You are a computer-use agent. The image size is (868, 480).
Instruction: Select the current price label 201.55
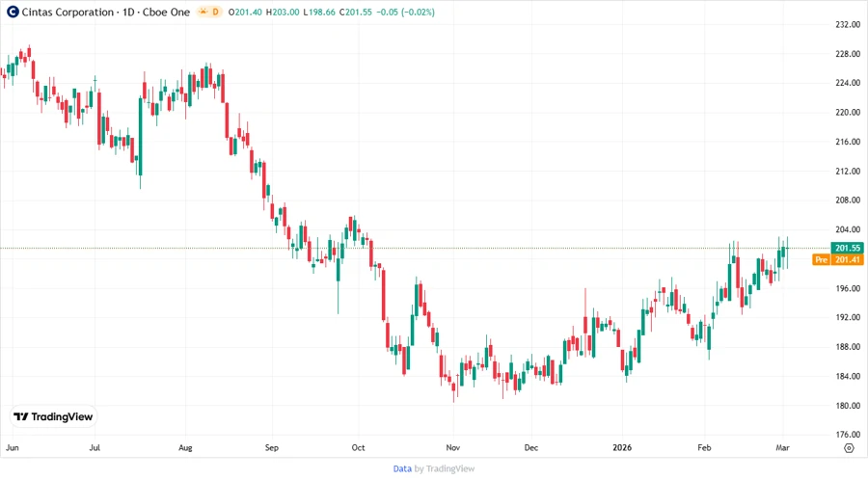[848, 248]
